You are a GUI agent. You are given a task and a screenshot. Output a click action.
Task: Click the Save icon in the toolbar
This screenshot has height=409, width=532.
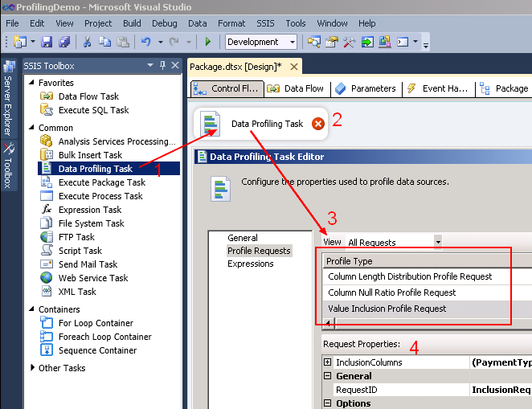47,42
